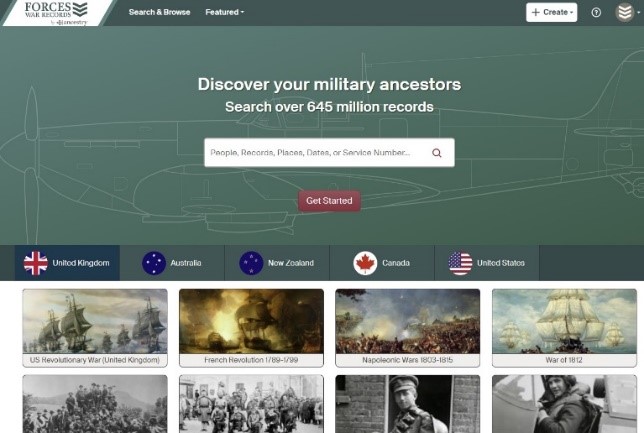Select the New Zealand flag icon
The width and height of the screenshot is (644, 433).
point(251,263)
